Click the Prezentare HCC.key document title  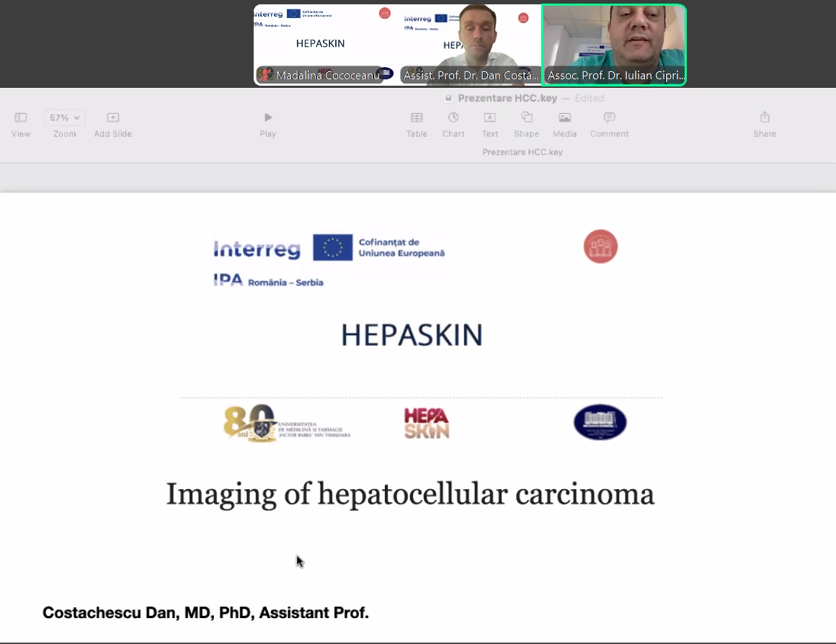504,98
